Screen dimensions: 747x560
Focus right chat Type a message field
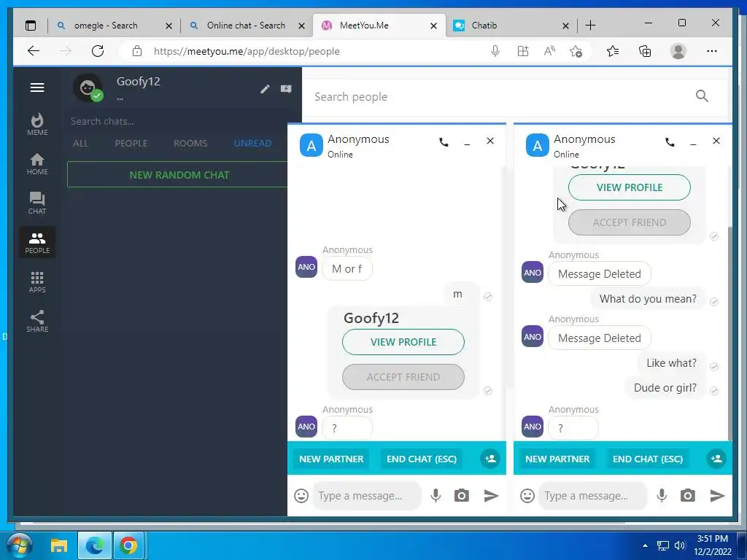click(593, 496)
